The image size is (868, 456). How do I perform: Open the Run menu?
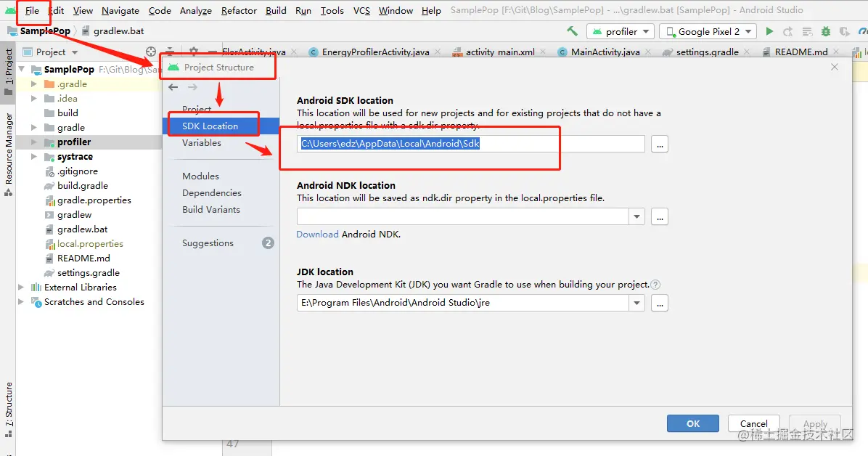click(x=303, y=10)
